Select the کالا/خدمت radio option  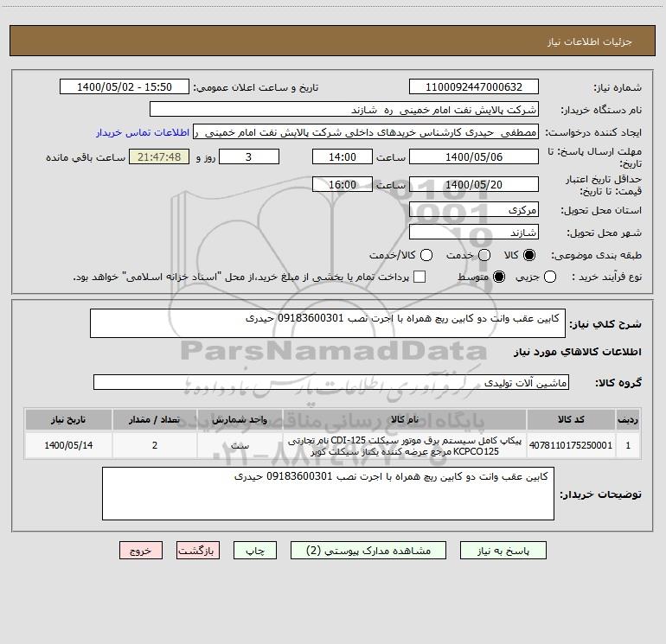pyautogui.click(x=426, y=255)
